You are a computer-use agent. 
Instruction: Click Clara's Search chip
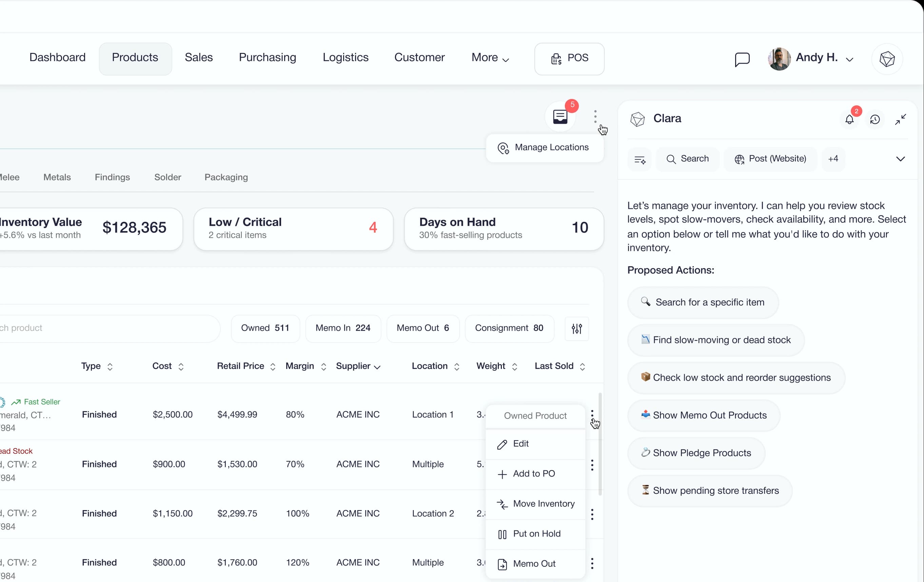(688, 159)
